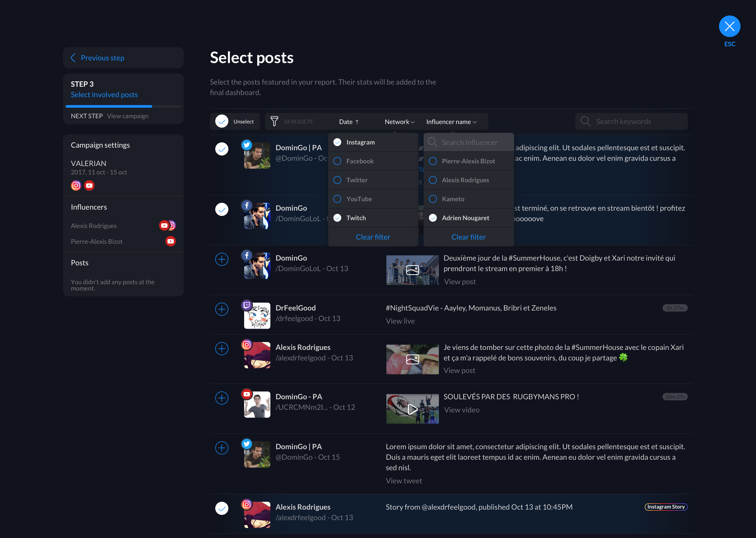Click the funnel filter icon

coord(274,121)
